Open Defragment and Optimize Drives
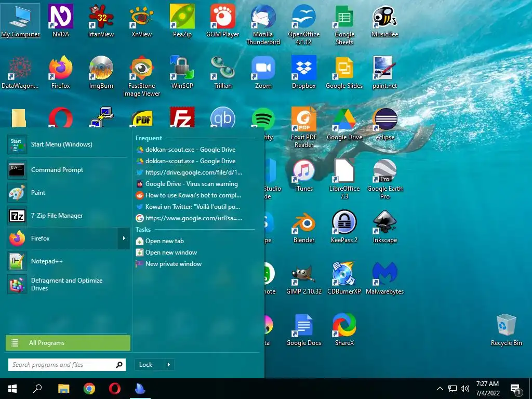The height and width of the screenshot is (399, 532). pyautogui.click(x=67, y=284)
